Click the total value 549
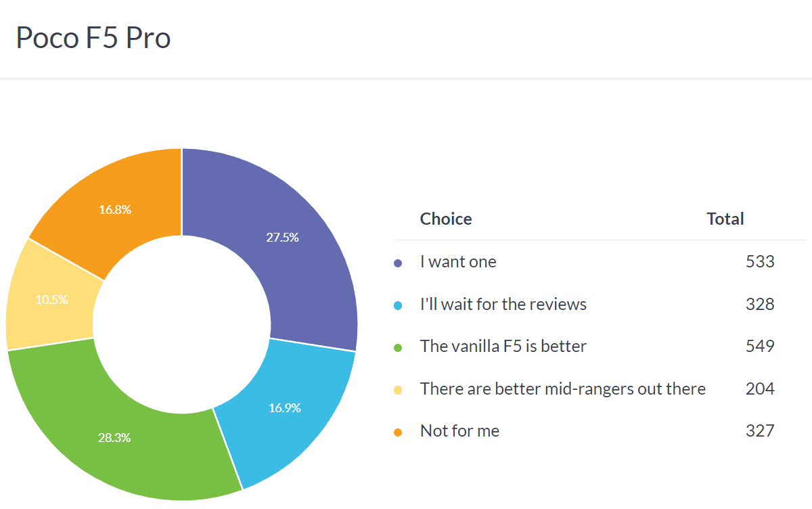The height and width of the screenshot is (509, 812). [760, 347]
